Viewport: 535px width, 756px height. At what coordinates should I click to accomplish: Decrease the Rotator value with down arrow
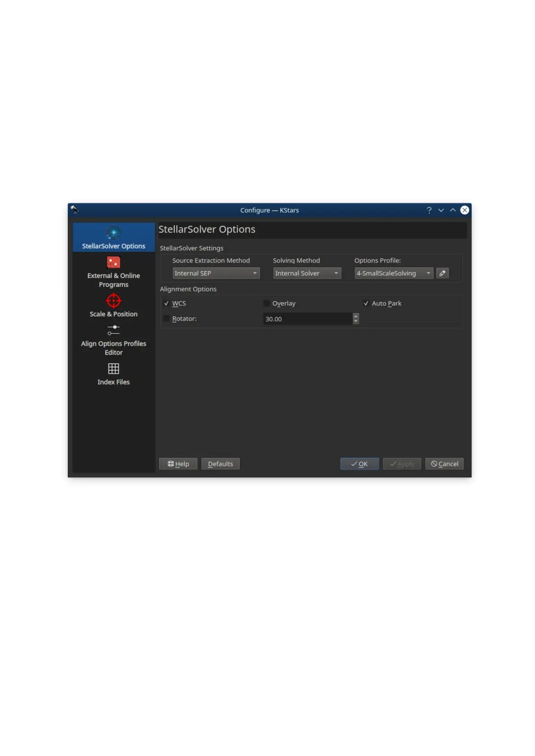(x=356, y=321)
